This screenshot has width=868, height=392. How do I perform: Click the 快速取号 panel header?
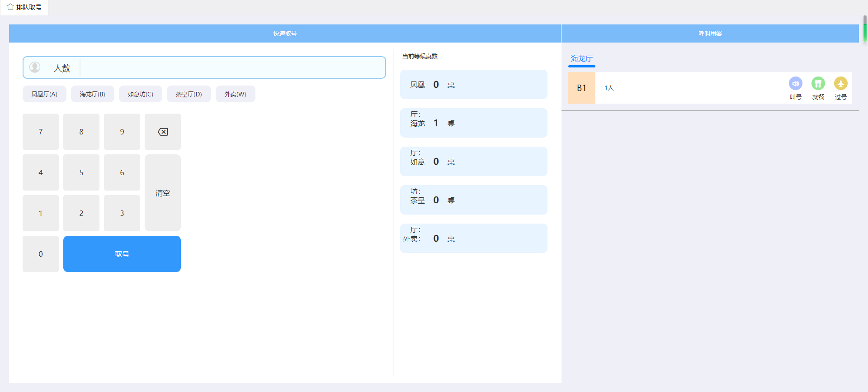(285, 33)
